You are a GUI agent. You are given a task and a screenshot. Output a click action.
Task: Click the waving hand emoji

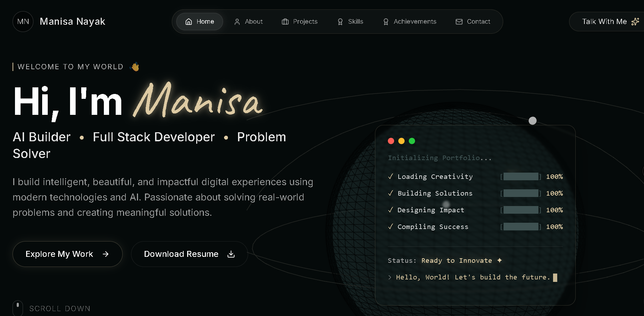point(135,66)
